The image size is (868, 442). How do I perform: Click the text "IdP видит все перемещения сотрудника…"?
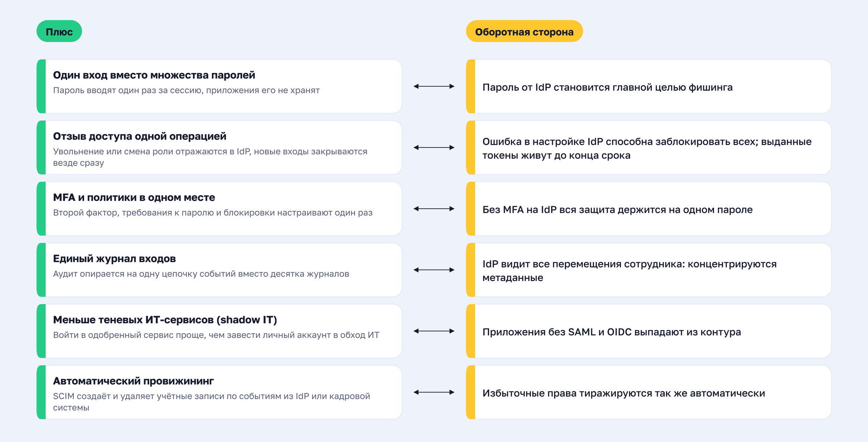coord(630,271)
